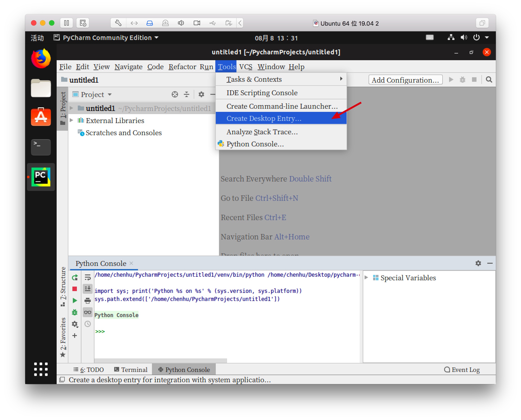This screenshot has height=420, width=521.
Task: Open the File menu
Action: pyautogui.click(x=65, y=66)
